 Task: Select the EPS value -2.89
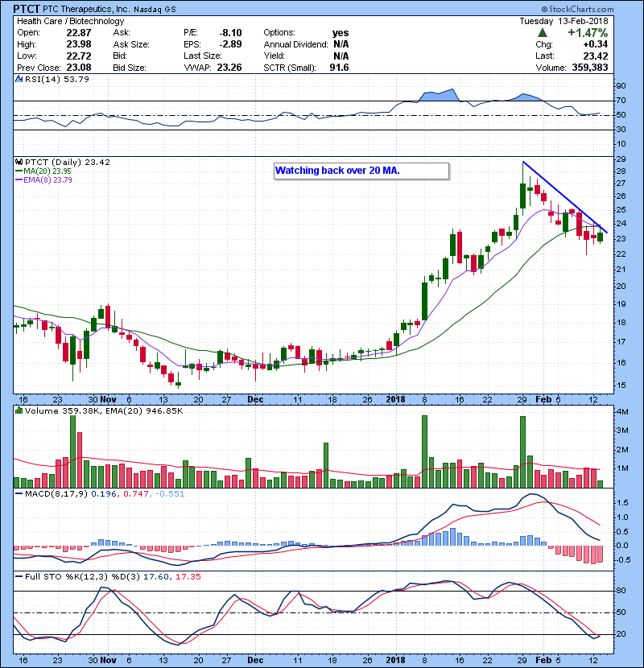[x=230, y=44]
